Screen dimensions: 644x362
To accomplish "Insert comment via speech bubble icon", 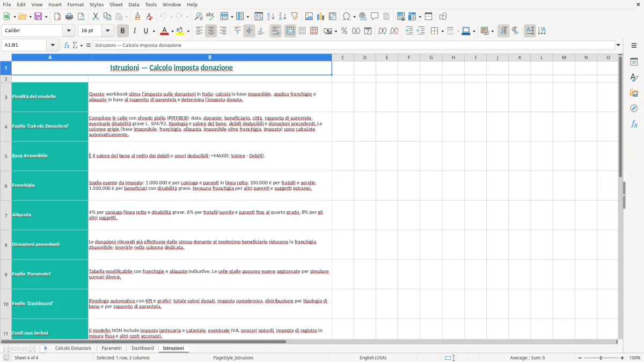I will tap(375, 17).
